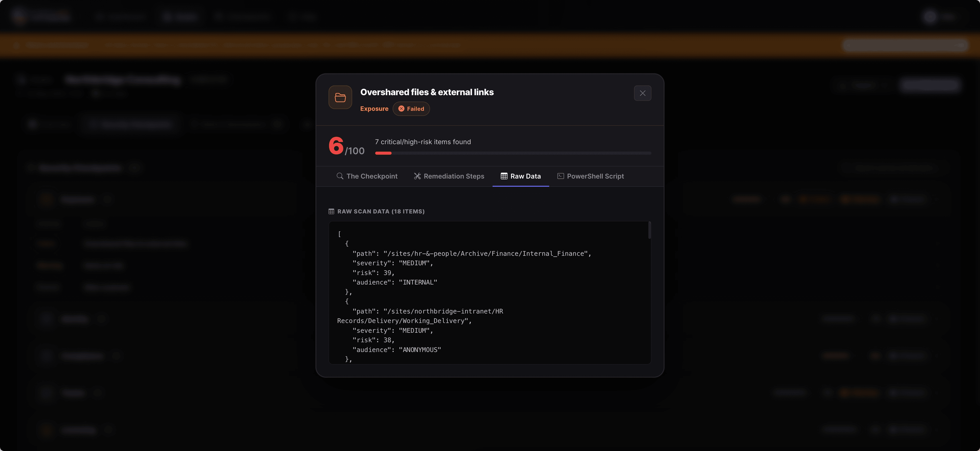Viewport: 980px width, 451px height.
Task: Click the magnifier icon on Checkpoint tab
Action: click(340, 176)
